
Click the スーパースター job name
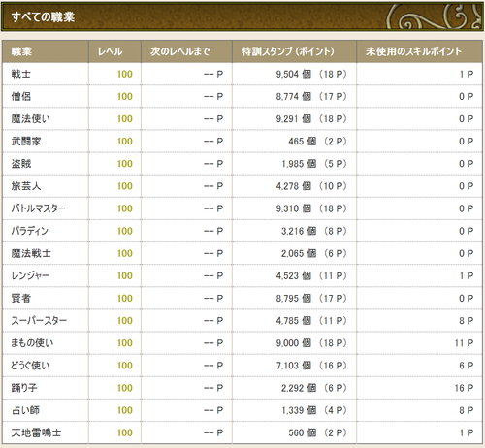(x=39, y=320)
